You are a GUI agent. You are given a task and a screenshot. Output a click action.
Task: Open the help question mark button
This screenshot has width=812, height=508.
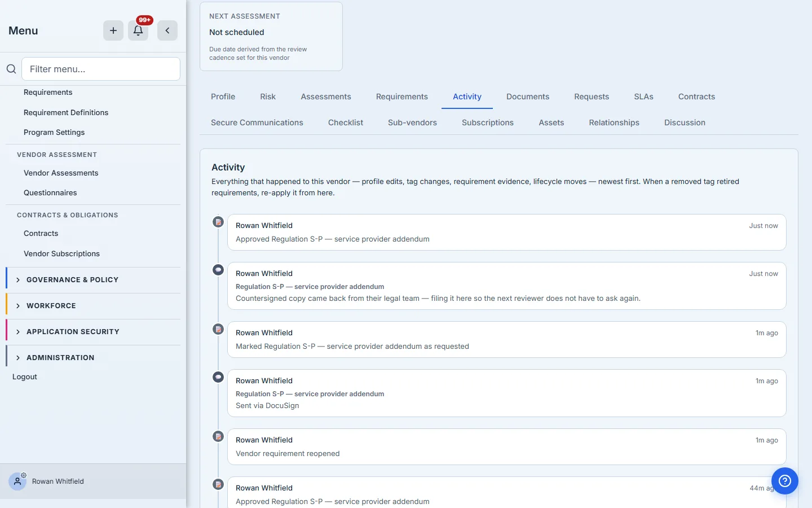tap(785, 481)
